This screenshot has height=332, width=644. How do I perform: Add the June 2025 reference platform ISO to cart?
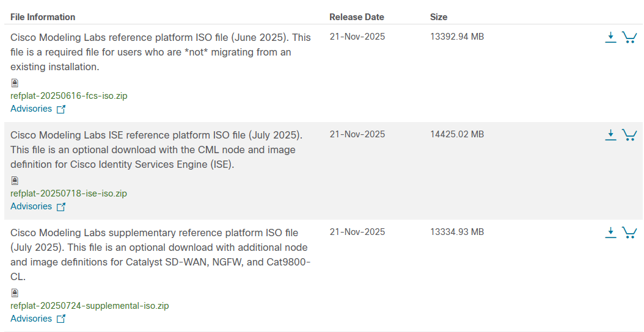[x=629, y=37]
